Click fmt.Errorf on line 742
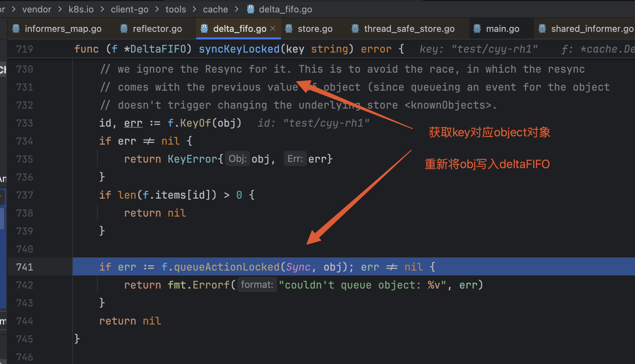 click(x=198, y=285)
